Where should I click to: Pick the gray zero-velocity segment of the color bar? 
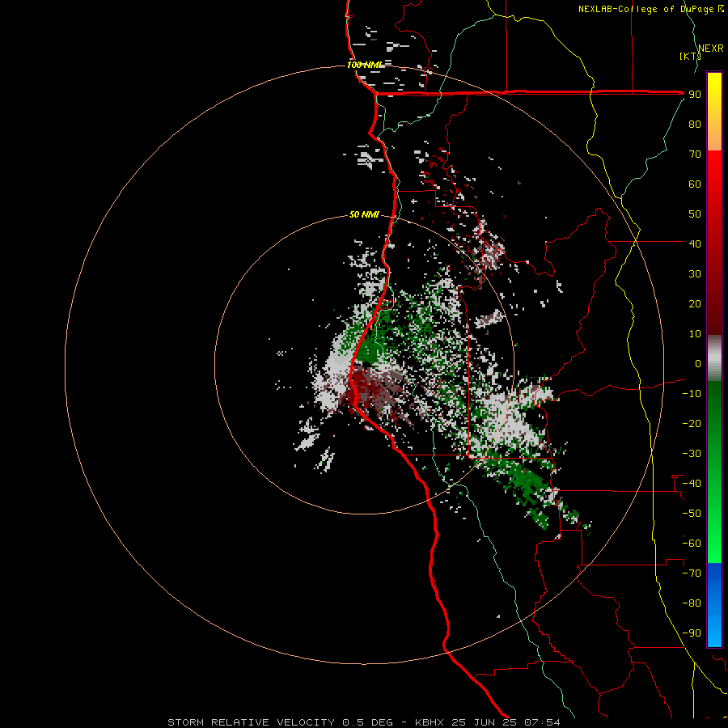(714, 358)
